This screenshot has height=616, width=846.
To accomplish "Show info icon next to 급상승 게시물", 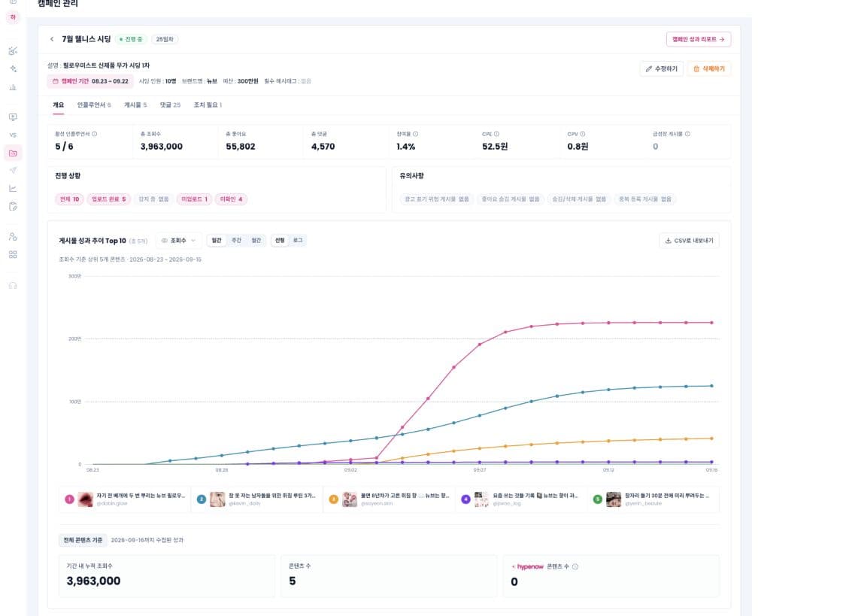I will [687, 134].
